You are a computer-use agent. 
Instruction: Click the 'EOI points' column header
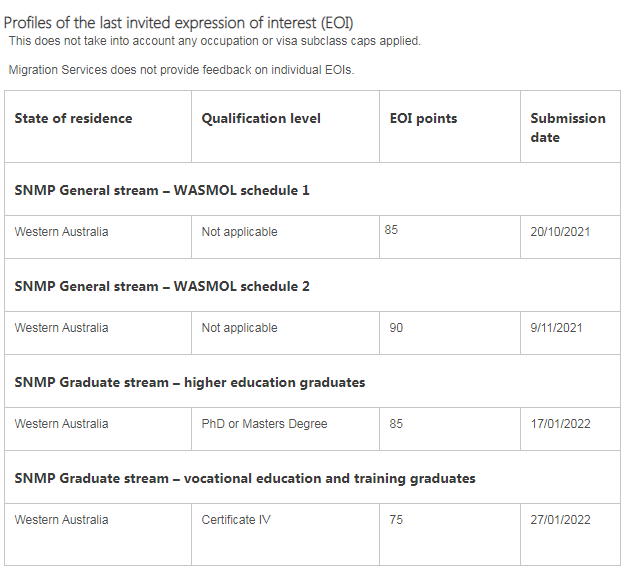[423, 118]
